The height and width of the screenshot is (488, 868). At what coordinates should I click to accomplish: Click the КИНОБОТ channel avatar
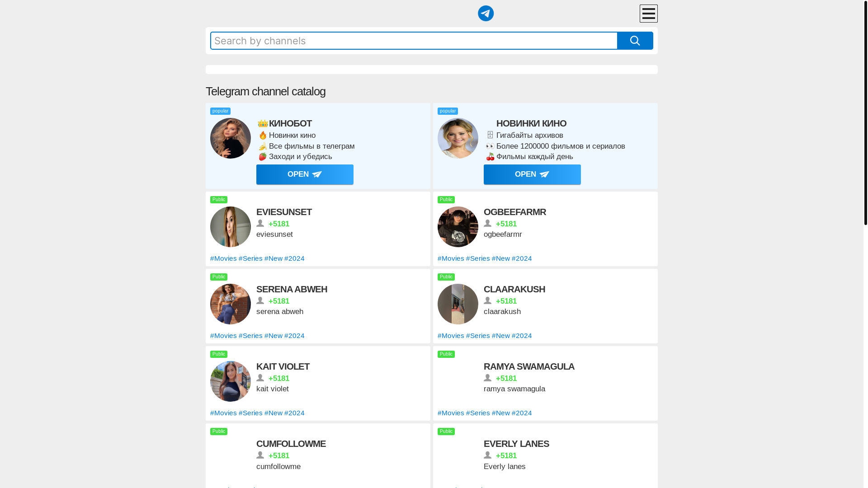click(x=231, y=138)
